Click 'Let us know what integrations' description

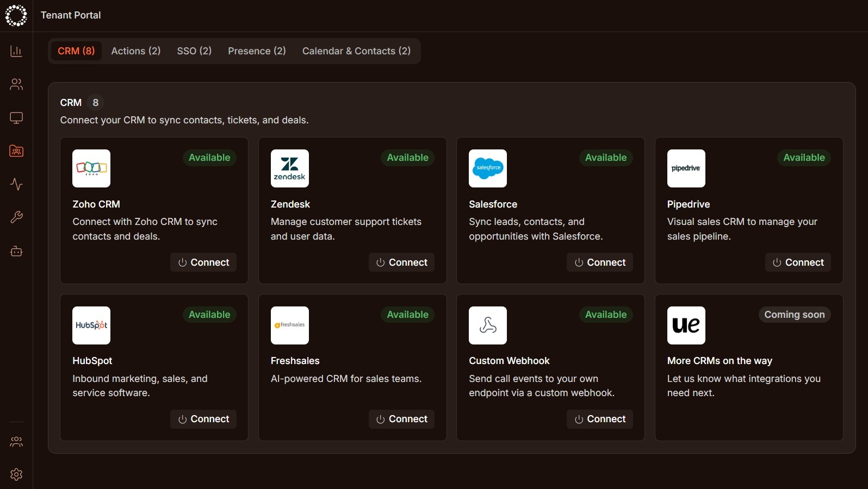coord(744,386)
